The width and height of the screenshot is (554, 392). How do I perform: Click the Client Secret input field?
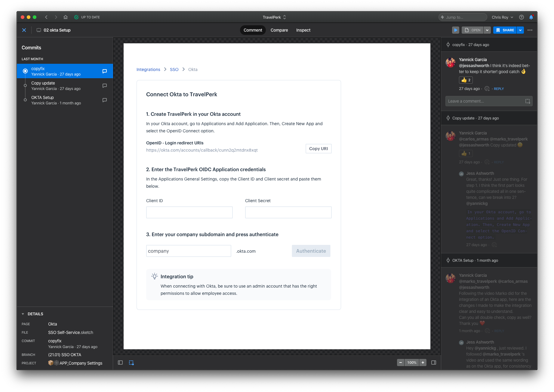click(x=288, y=212)
